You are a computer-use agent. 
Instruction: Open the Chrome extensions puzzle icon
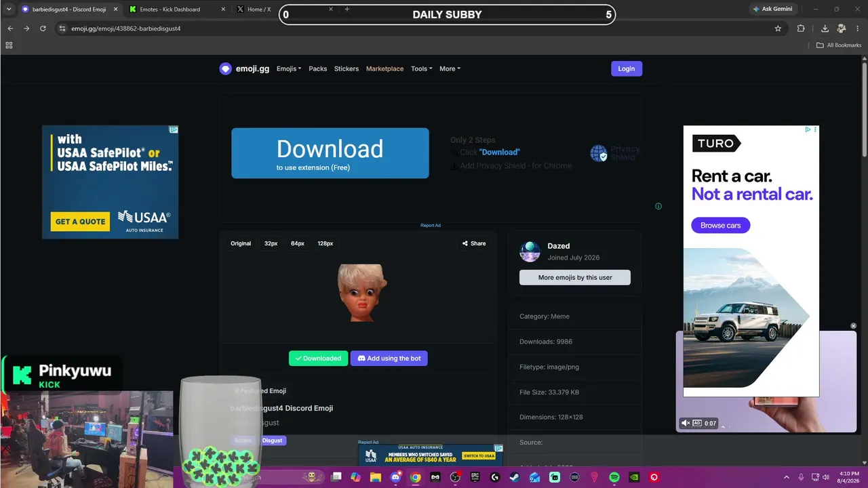point(801,28)
